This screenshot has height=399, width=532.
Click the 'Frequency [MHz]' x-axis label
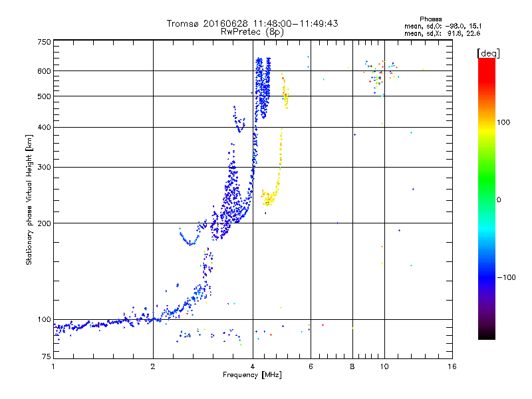click(252, 375)
